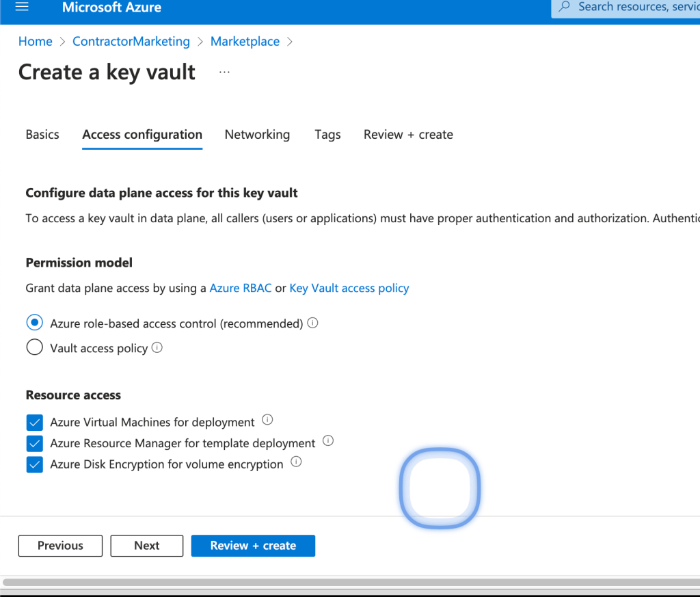700x597 pixels.
Task: Select Azure role-based access control radio button
Action: 35,322
